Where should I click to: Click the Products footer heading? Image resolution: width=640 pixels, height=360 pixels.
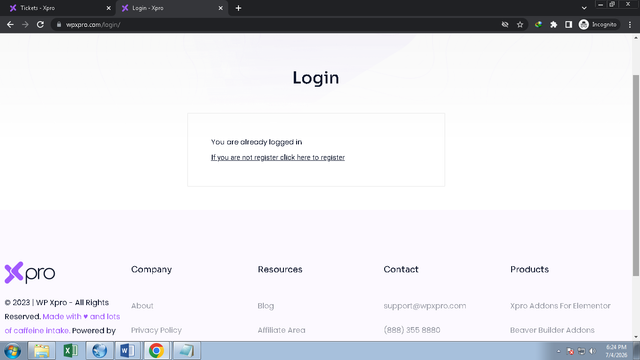coord(529,269)
